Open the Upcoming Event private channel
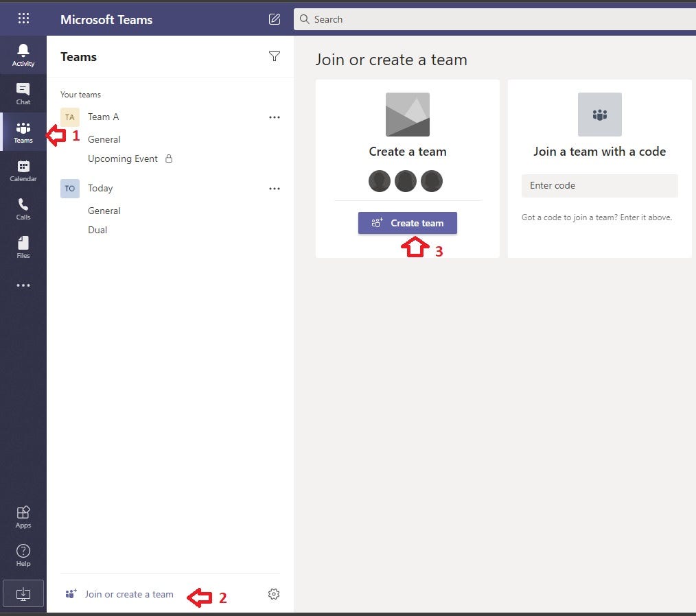The image size is (696, 616). [122, 158]
